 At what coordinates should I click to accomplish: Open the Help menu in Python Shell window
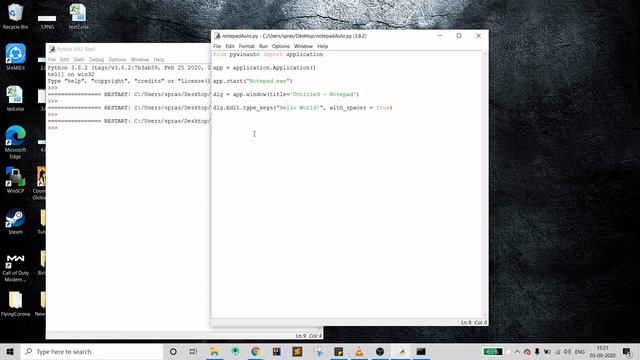click(x=159, y=60)
